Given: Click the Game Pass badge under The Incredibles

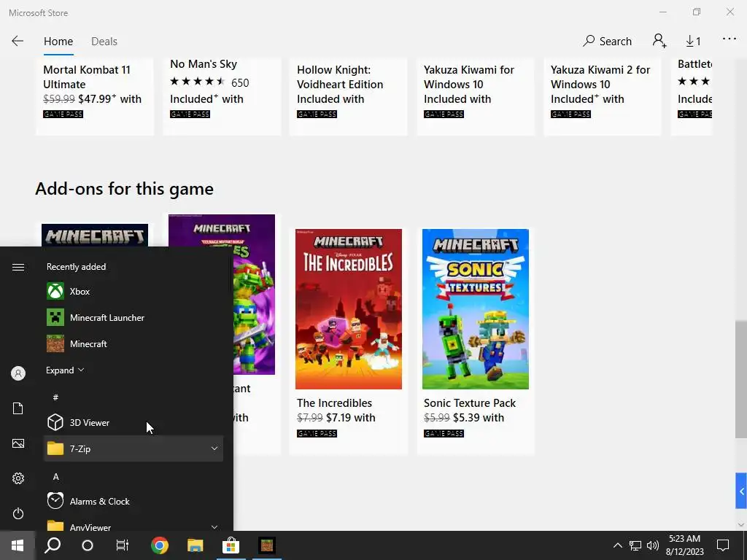Looking at the screenshot, I should pyautogui.click(x=317, y=433).
